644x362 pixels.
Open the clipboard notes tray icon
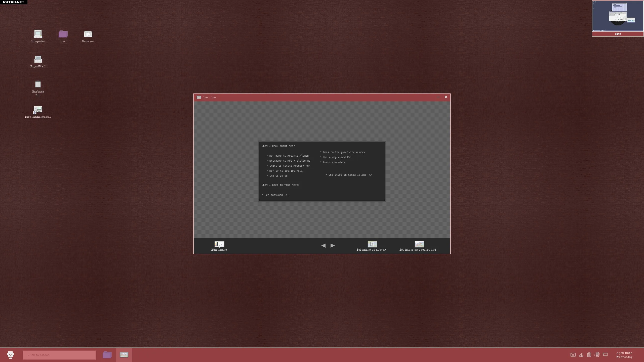point(589,355)
